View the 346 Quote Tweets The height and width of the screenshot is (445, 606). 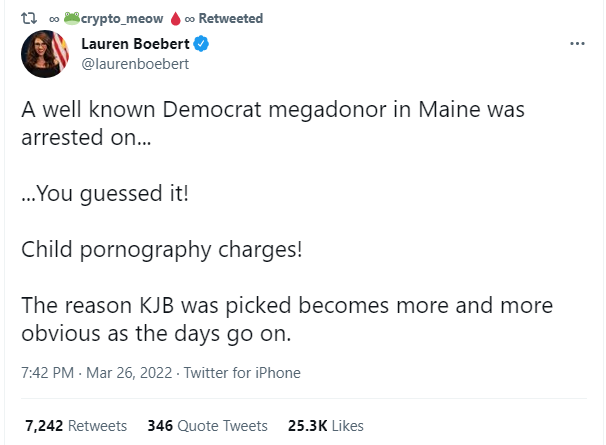click(x=207, y=425)
